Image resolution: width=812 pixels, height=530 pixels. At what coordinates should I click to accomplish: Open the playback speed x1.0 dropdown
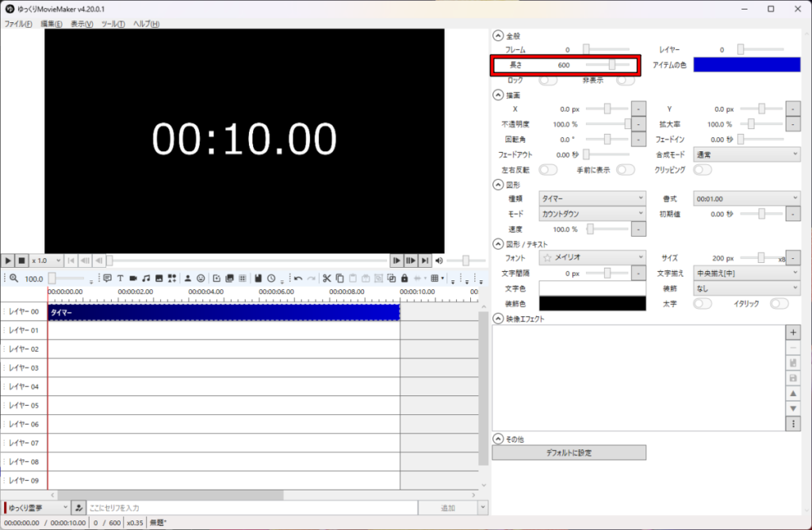pos(46,261)
